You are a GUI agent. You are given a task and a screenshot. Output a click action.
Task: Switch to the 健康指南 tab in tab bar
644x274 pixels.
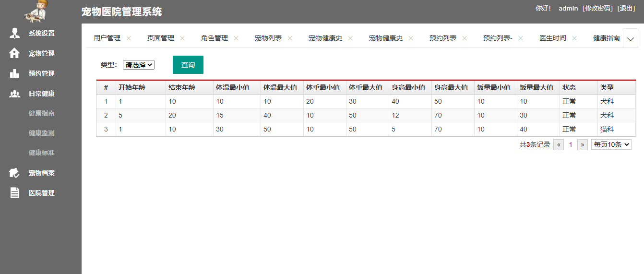pyautogui.click(x=607, y=38)
